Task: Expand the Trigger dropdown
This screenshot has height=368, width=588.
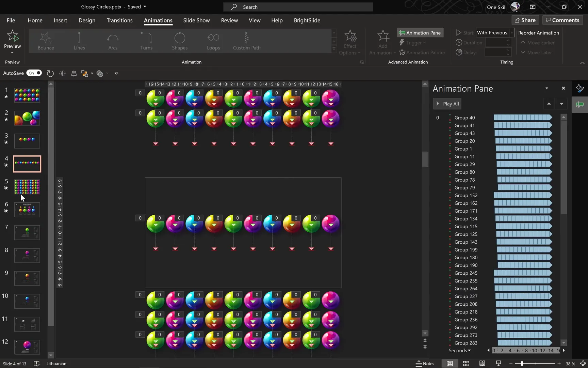Action: (412, 42)
